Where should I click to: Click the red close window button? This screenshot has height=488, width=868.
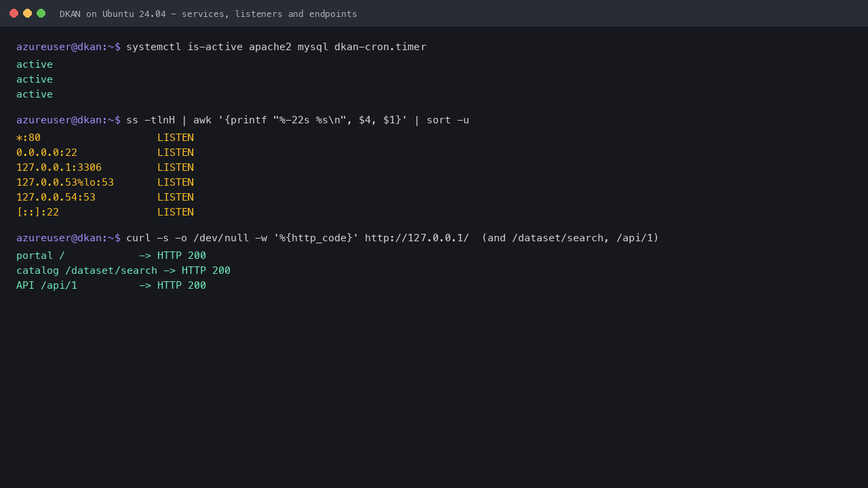coord(14,14)
